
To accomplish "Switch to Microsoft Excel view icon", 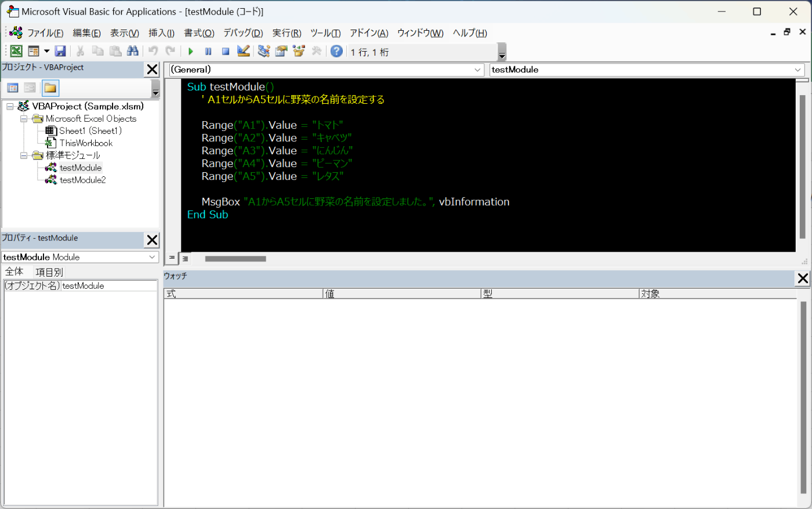I will click(x=16, y=52).
